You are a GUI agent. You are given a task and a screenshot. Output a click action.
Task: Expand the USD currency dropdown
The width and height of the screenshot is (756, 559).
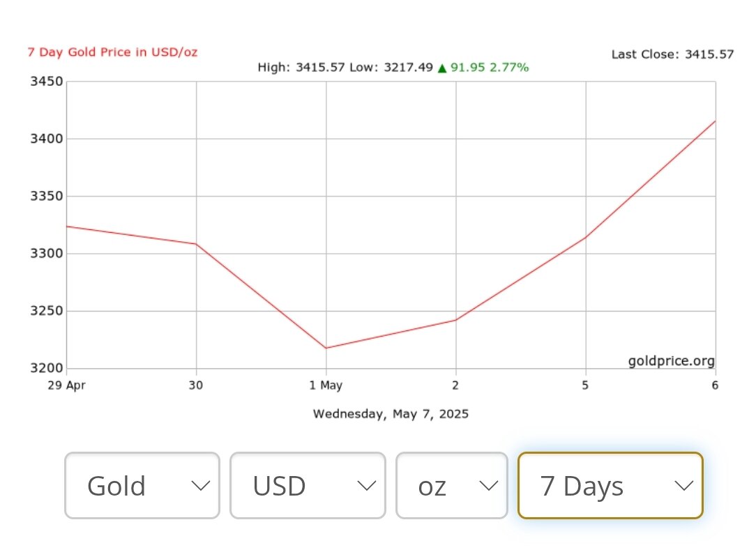click(x=308, y=486)
